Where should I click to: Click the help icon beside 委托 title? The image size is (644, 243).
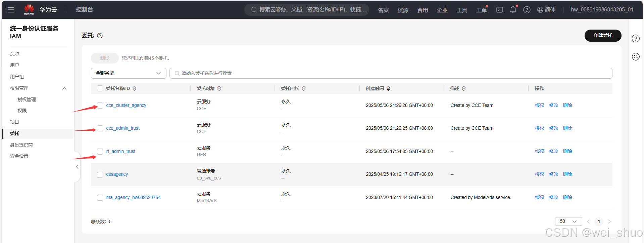tap(100, 36)
